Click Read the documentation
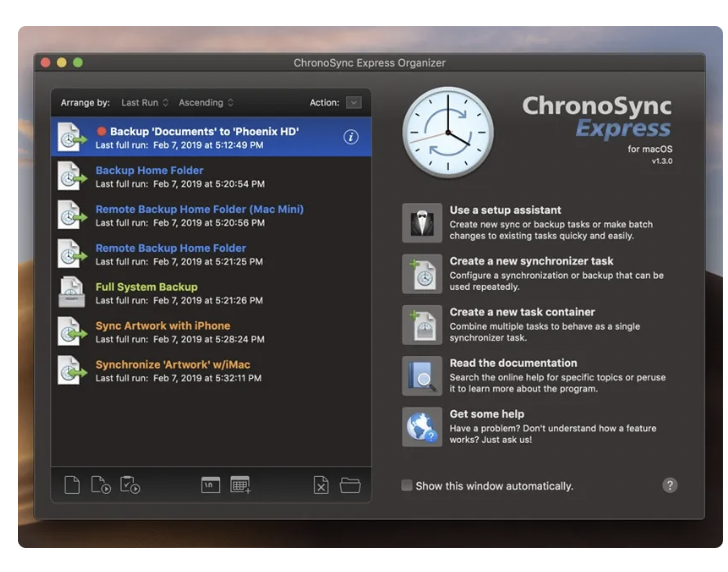This screenshot has height=572, width=728. (513, 363)
